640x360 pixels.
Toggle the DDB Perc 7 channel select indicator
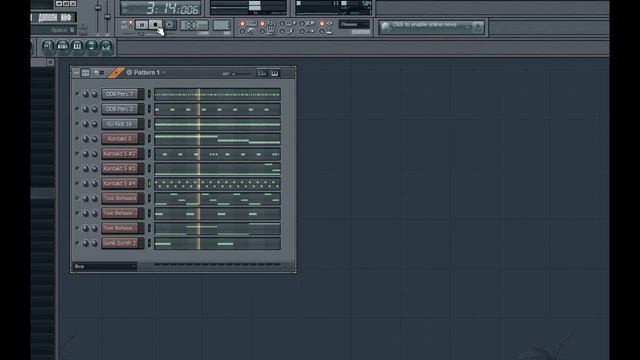pos(149,94)
